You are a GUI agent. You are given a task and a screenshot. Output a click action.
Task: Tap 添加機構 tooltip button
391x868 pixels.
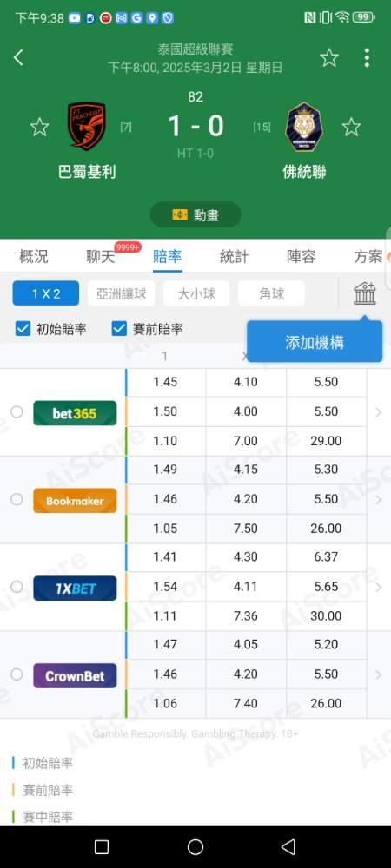pos(315,342)
